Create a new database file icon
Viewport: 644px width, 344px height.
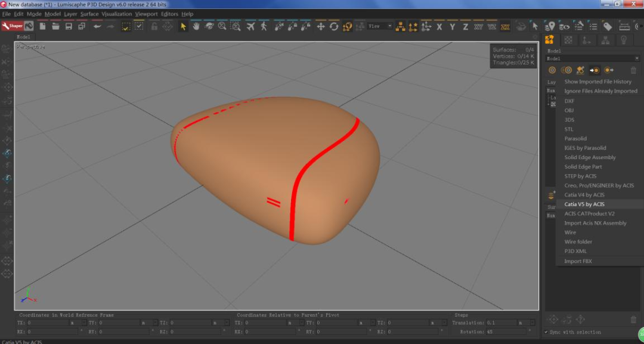42,26
